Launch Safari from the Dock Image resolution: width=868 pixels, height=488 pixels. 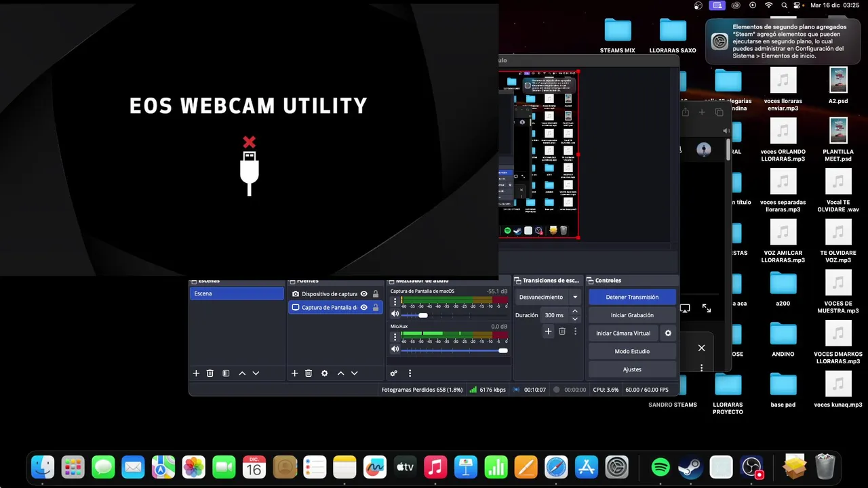[556, 467]
